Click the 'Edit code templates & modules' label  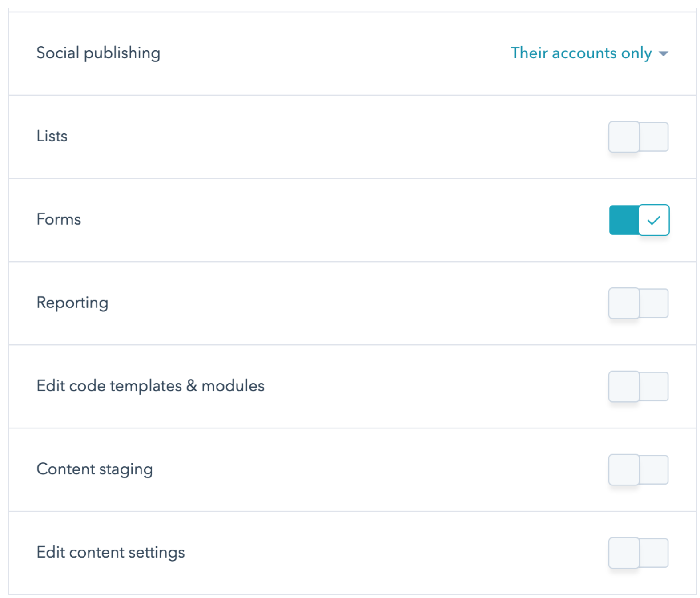pos(150,386)
